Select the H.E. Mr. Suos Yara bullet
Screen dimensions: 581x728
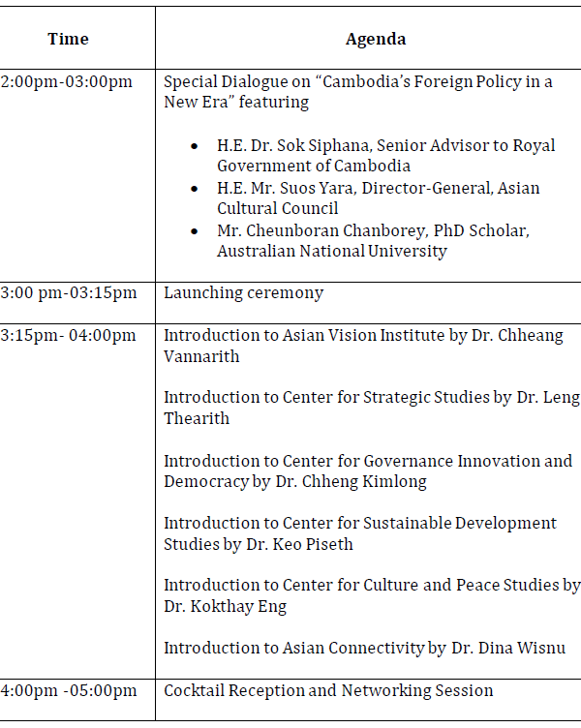point(378,197)
